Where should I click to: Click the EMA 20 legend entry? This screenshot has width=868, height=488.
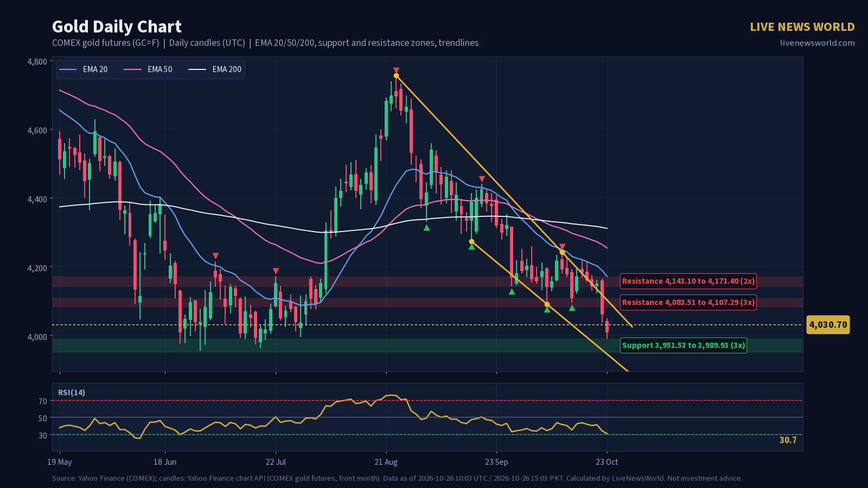click(83, 69)
